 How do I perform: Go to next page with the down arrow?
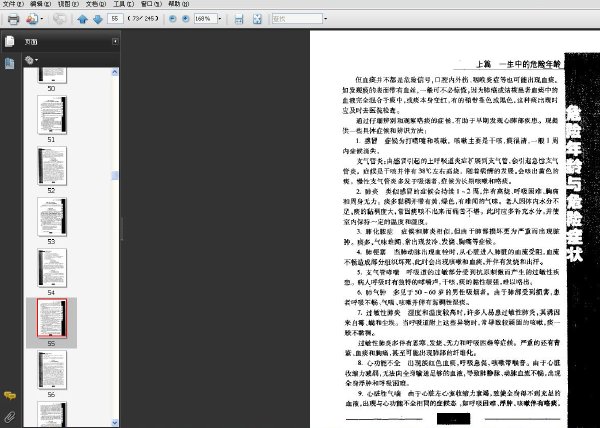click(x=98, y=19)
